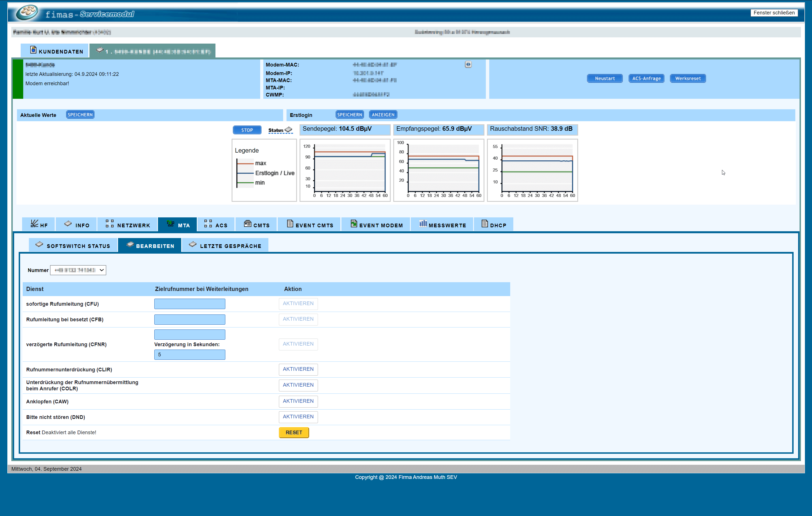Image resolution: width=812 pixels, height=516 pixels.
Task: Switch to Letzte Gespräche subtab
Action: [x=225, y=245]
